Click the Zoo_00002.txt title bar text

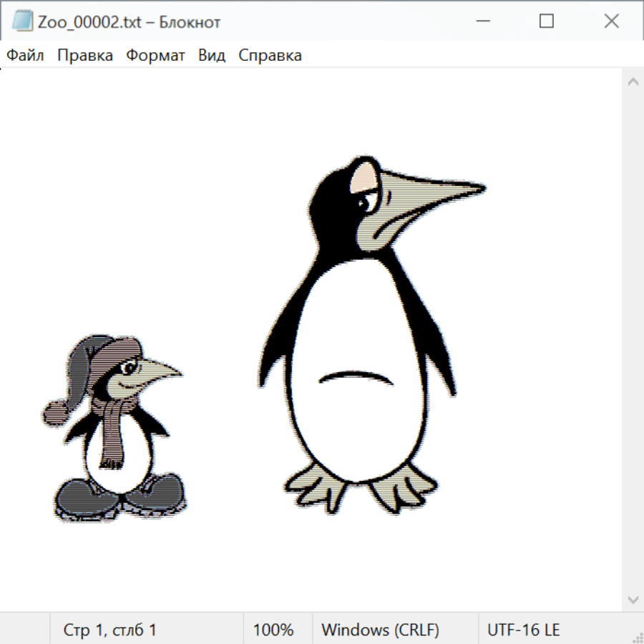[x=130, y=22]
